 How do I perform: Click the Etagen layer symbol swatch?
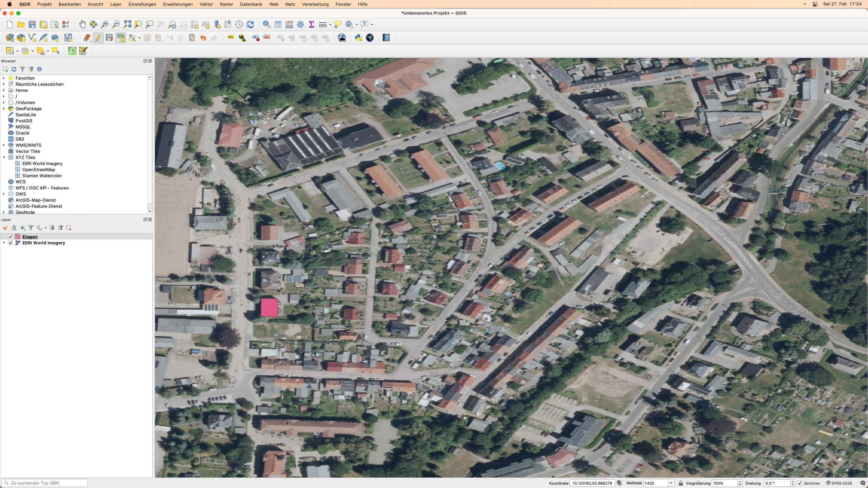[18, 237]
